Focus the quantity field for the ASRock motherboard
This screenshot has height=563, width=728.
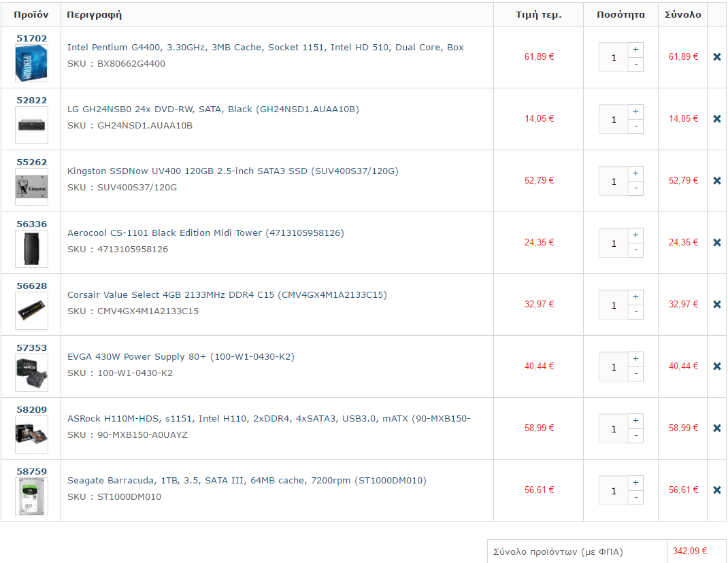pos(613,429)
